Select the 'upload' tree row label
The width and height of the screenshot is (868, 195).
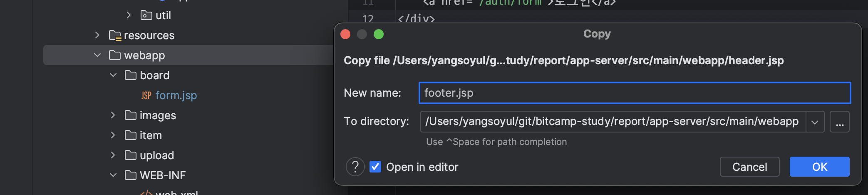[157, 155]
